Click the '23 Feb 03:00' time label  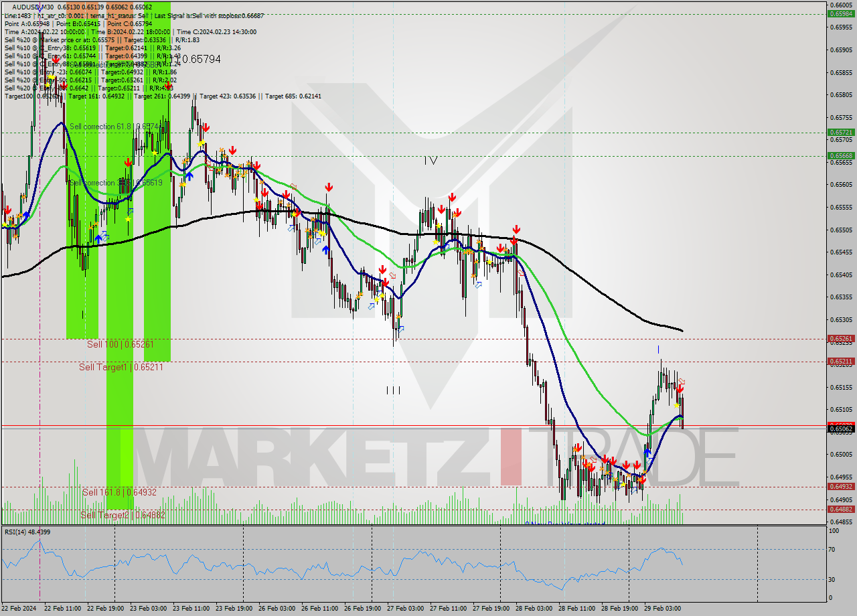pyautogui.click(x=149, y=609)
